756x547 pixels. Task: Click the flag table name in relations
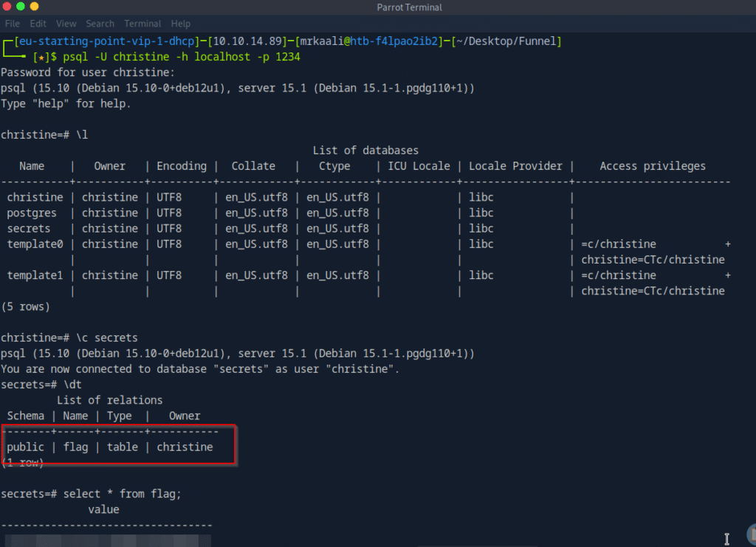(x=75, y=447)
